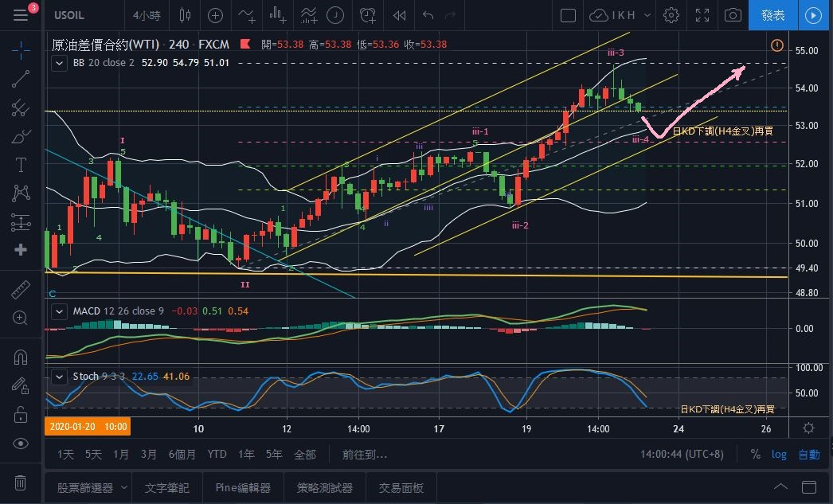
Task: Click the 前往到... go-to date field
Action: pyautogui.click(x=365, y=455)
